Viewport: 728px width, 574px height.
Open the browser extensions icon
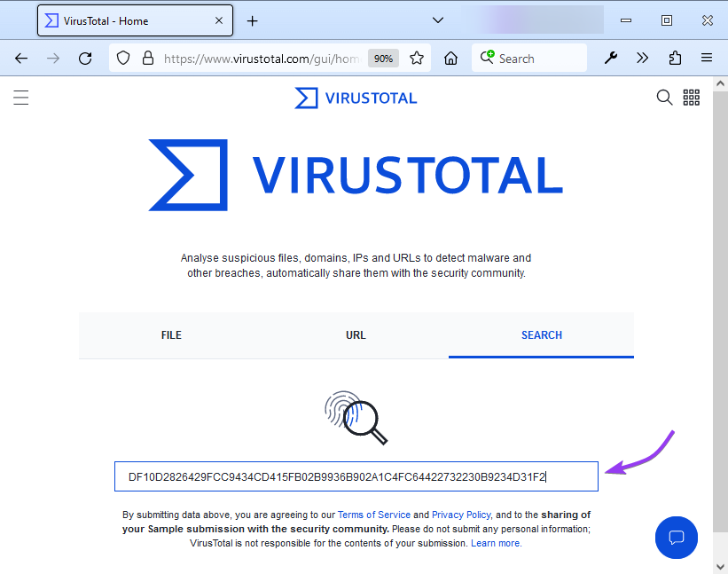point(675,59)
